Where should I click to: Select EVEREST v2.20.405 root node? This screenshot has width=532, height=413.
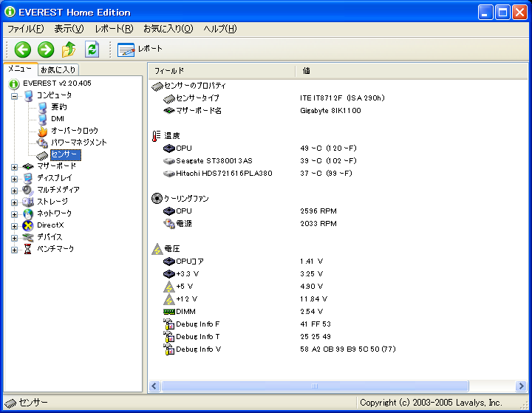click(x=57, y=83)
